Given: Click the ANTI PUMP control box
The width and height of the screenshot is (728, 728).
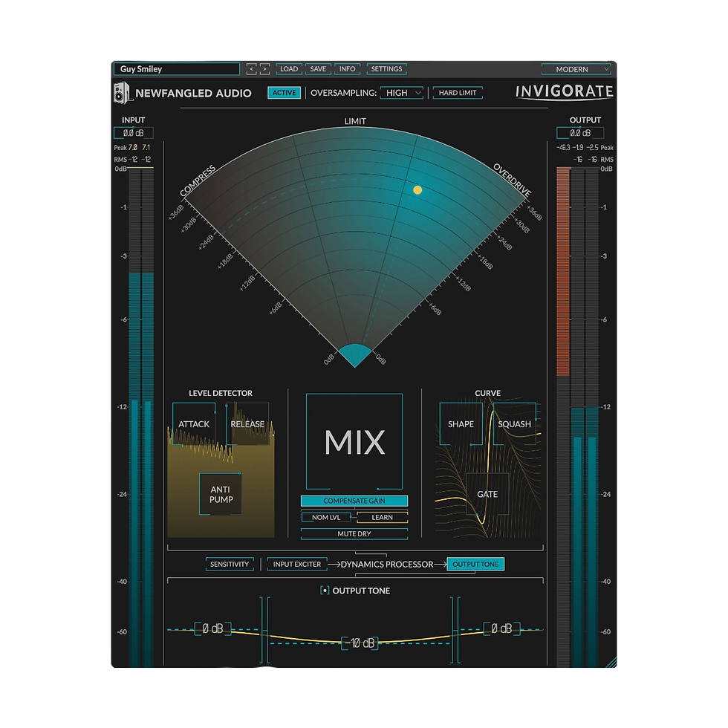Looking at the screenshot, I should click(x=221, y=494).
